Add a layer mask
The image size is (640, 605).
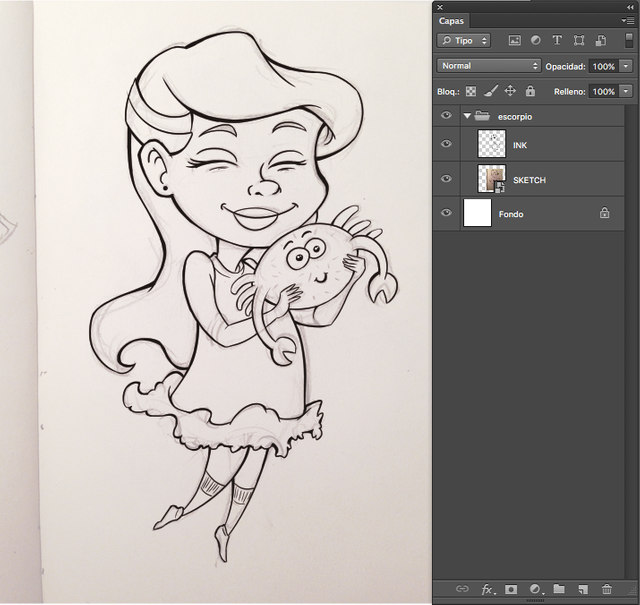pos(511,589)
